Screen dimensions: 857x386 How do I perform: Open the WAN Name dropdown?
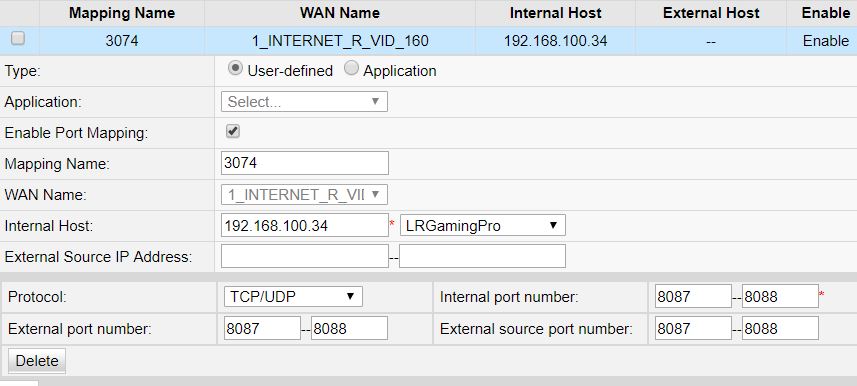pos(304,195)
